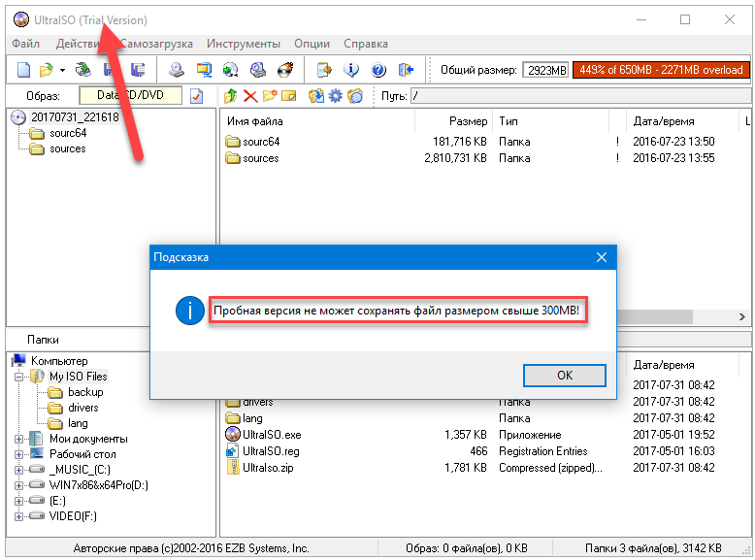Expand the (E:) drive node
Screen dimensions: 755x560
click(x=18, y=501)
